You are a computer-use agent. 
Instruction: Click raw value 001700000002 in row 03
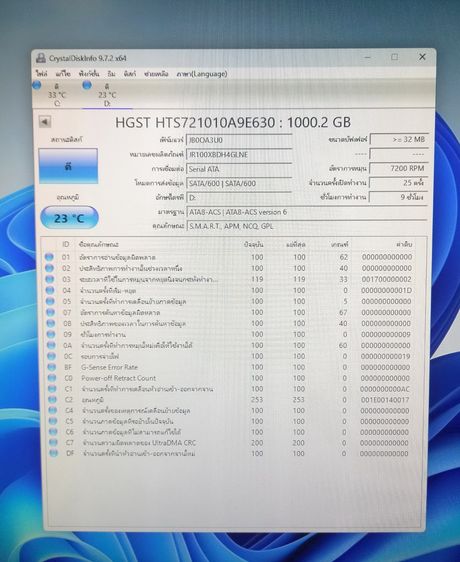point(387,279)
